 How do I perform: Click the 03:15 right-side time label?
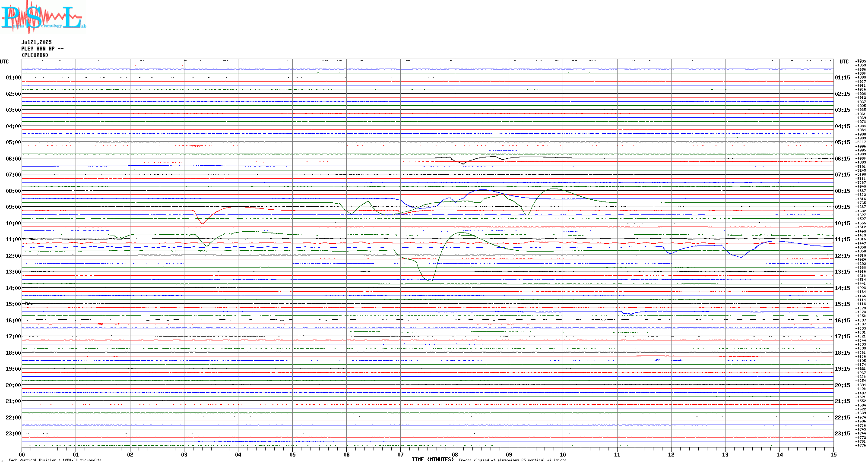843,110
